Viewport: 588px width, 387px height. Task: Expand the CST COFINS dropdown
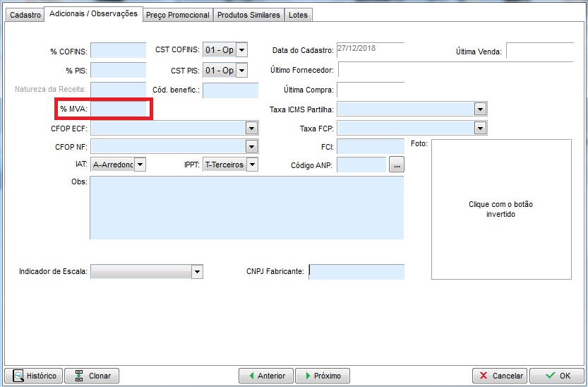tap(241, 50)
